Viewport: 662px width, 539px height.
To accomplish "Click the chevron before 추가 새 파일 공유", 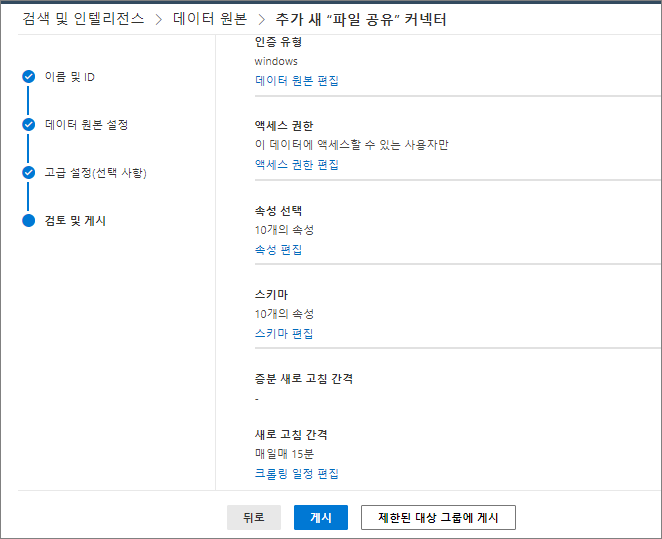I will (262, 19).
